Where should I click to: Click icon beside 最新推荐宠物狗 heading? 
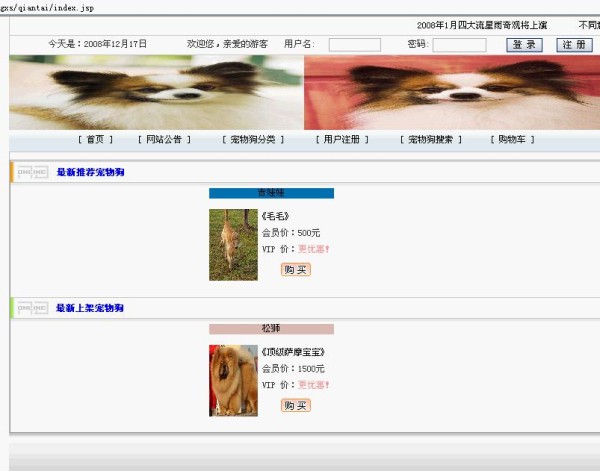33,172
